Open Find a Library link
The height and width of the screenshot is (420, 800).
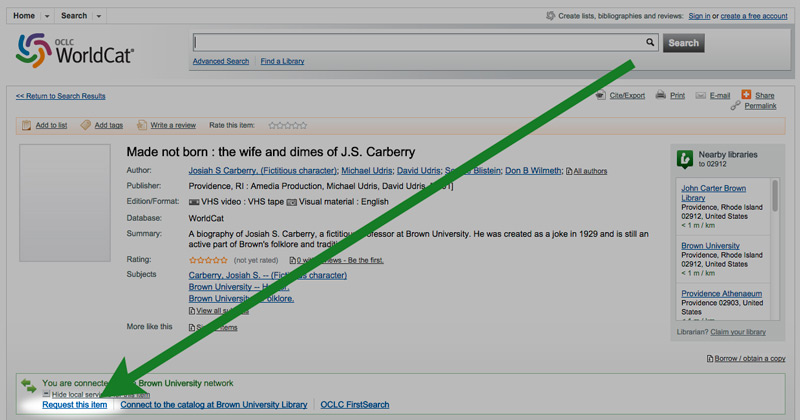(x=282, y=61)
